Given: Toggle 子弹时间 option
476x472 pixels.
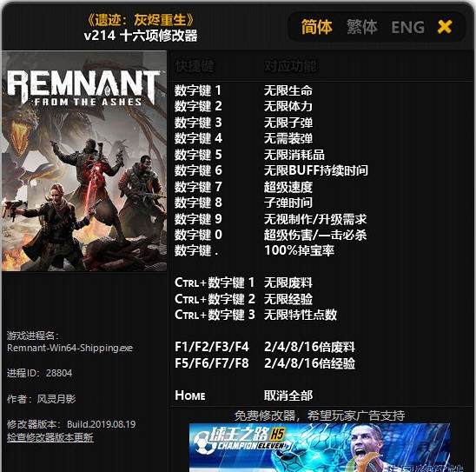Looking at the screenshot, I should 288,203.
